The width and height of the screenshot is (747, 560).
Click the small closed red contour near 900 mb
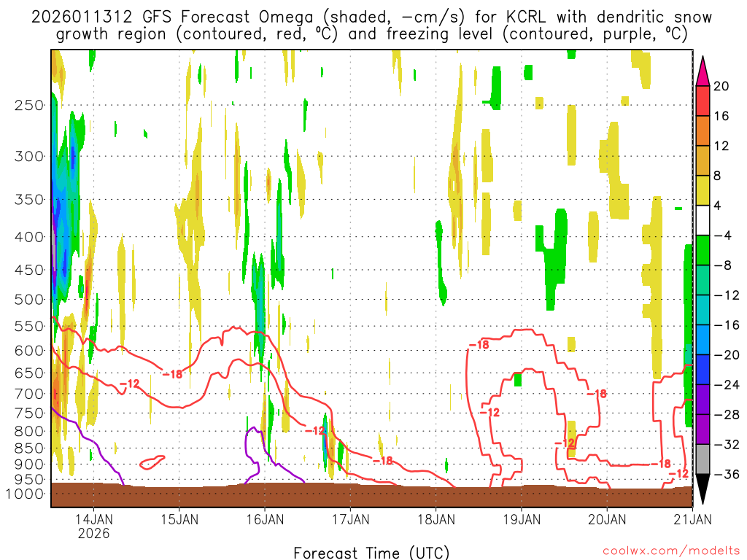pyautogui.click(x=152, y=462)
